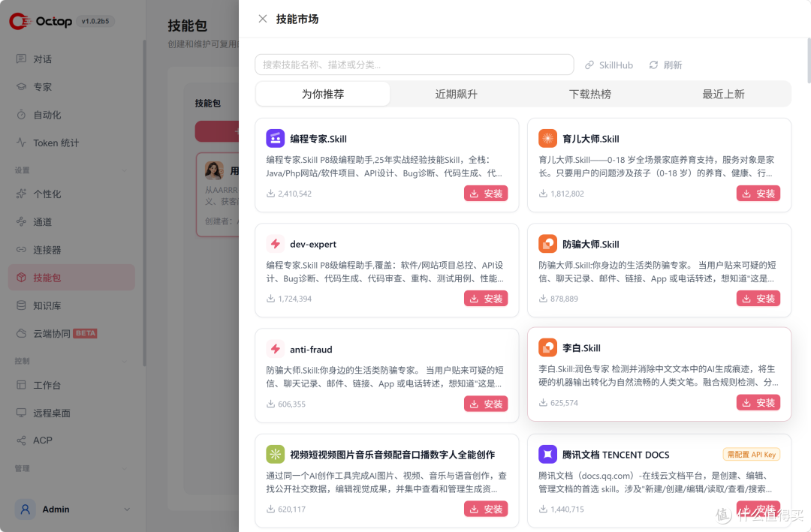Install the dev-expert skill
This screenshot has height=532, width=811.
(x=486, y=299)
